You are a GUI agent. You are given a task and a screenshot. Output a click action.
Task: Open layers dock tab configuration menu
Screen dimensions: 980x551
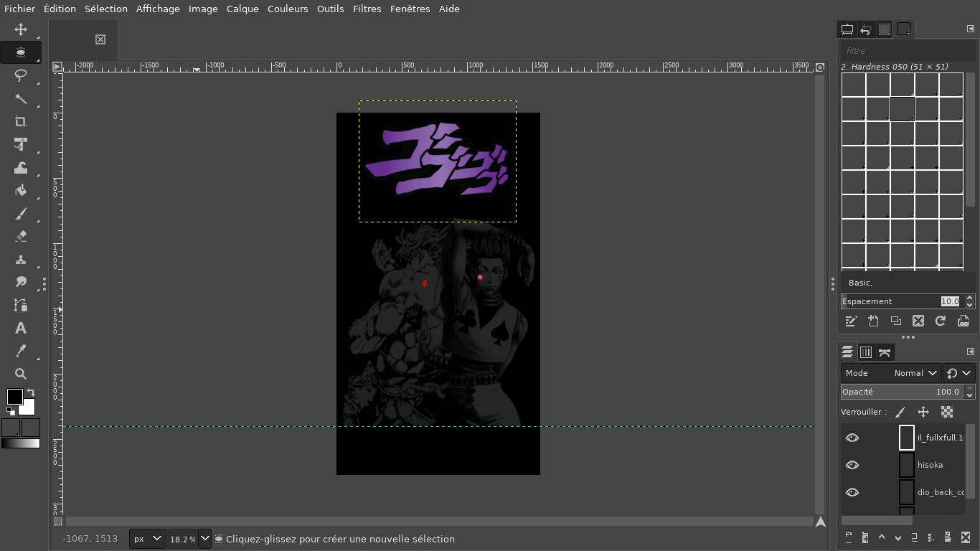[971, 352]
